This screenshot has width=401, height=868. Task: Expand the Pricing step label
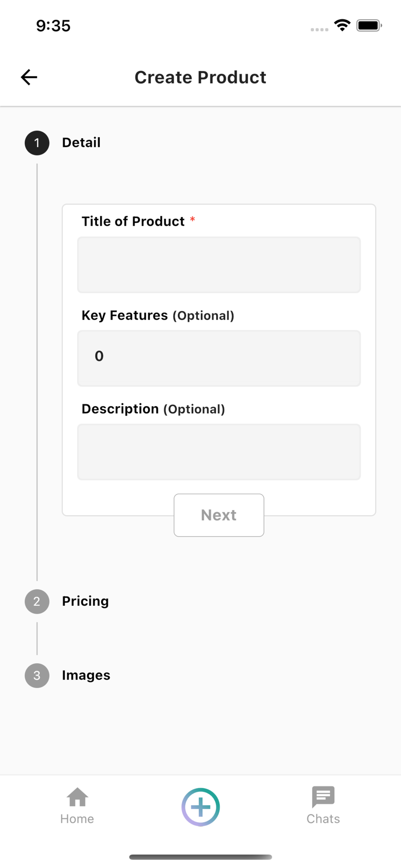click(x=85, y=602)
